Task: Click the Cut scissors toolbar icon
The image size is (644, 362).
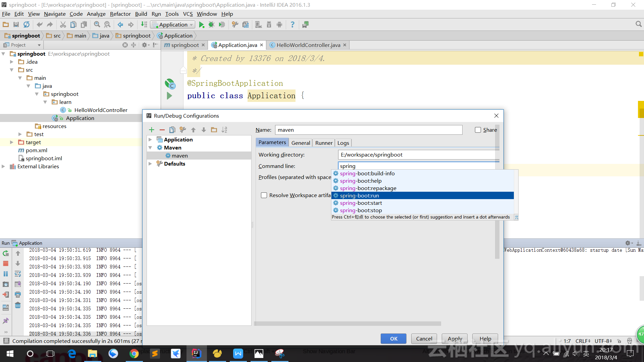Action: tap(63, 25)
